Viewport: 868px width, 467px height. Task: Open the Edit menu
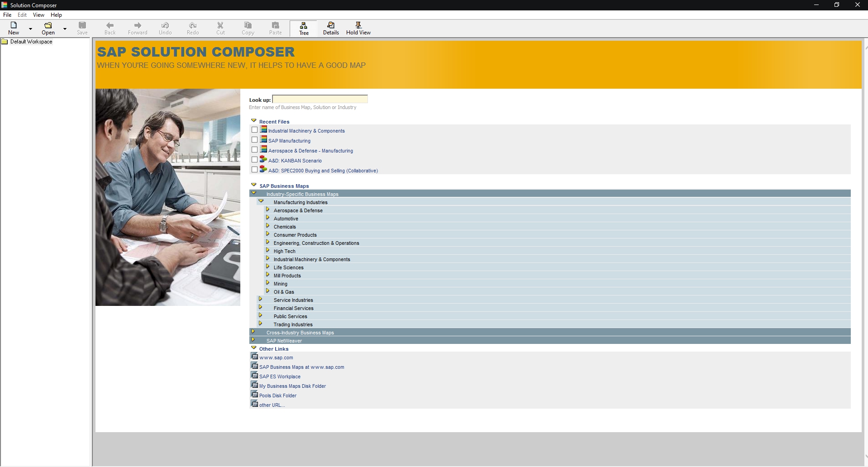click(x=22, y=15)
